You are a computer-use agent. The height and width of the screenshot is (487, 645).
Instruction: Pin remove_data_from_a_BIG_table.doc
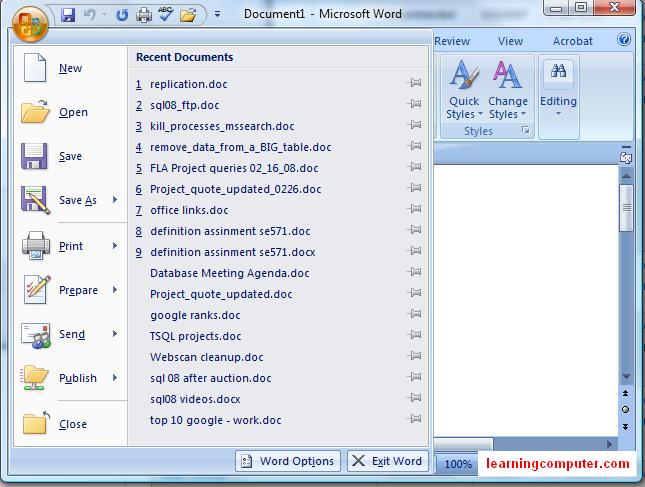point(415,146)
